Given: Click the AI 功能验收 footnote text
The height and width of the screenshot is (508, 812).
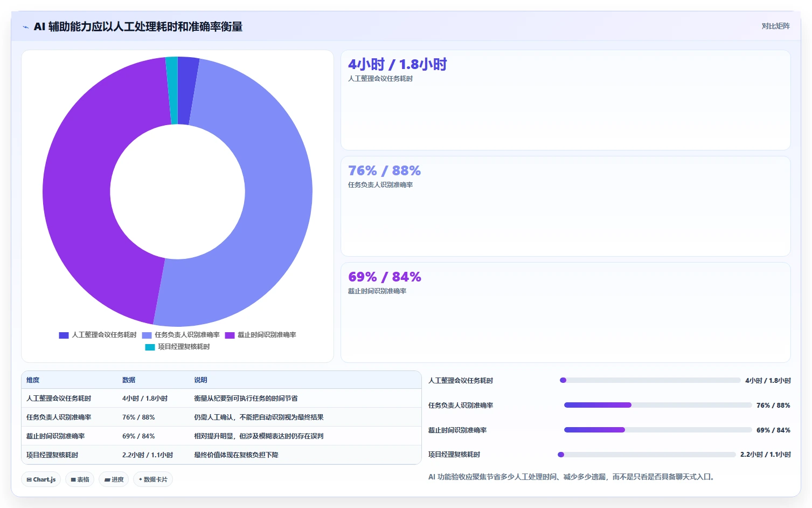Looking at the screenshot, I should click(x=571, y=477).
